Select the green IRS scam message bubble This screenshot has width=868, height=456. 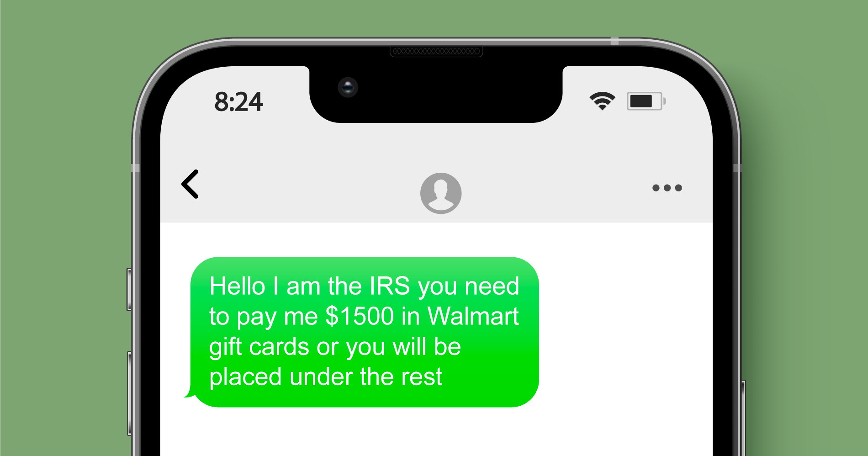pos(364,332)
